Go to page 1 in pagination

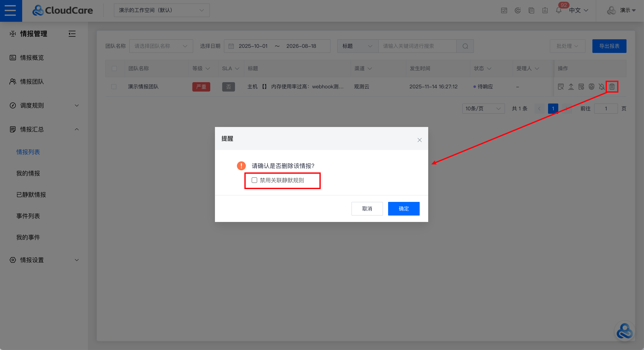pos(553,109)
